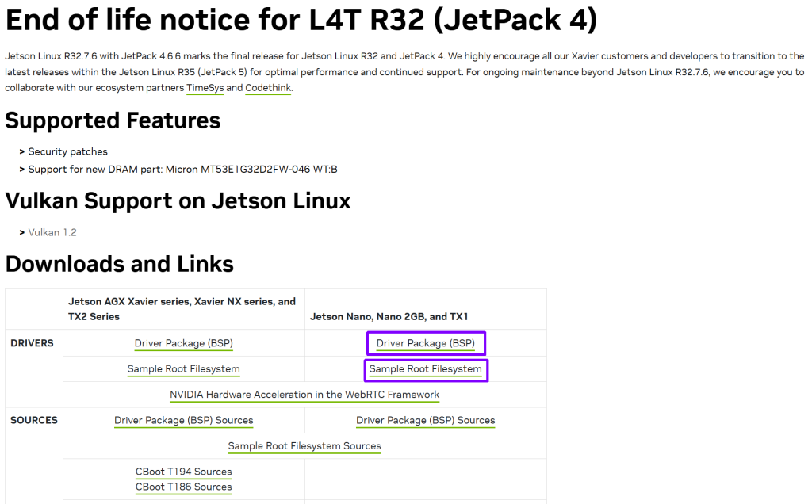Click the End of life notice heading

pos(301,20)
